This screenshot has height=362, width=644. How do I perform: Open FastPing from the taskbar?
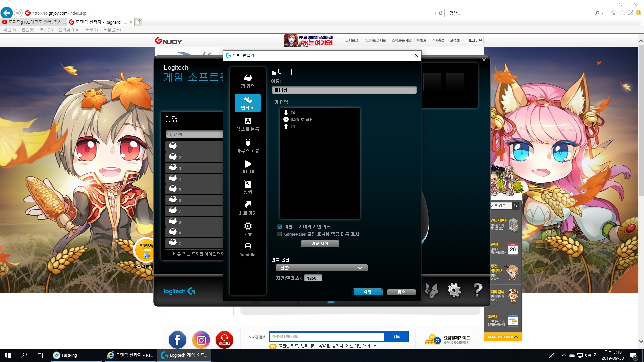tap(66, 355)
